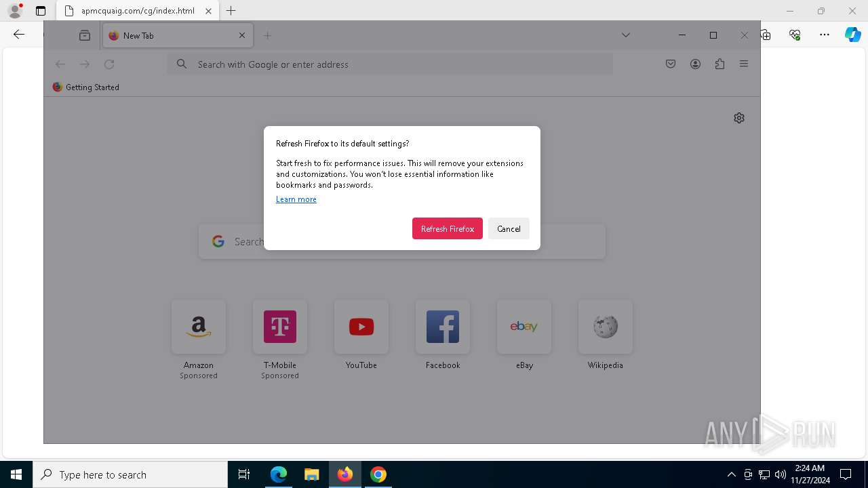The height and width of the screenshot is (488, 868).
Task: Click the Firefox address bar
Action: tap(390, 64)
